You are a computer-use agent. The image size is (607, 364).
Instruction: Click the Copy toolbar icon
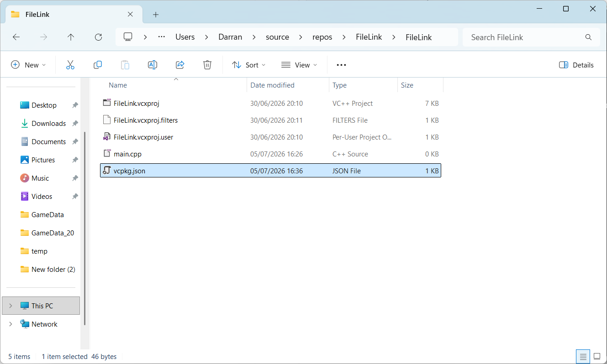(98, 65)
